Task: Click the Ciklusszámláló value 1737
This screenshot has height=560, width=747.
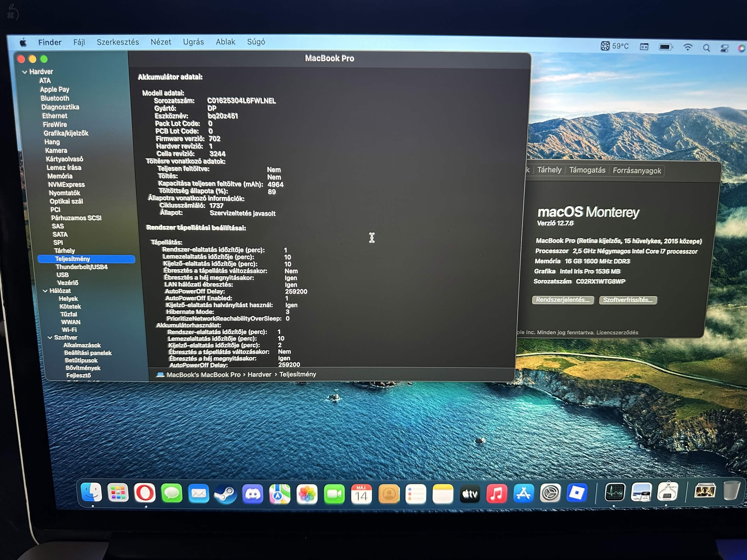Action: point(216,206)
